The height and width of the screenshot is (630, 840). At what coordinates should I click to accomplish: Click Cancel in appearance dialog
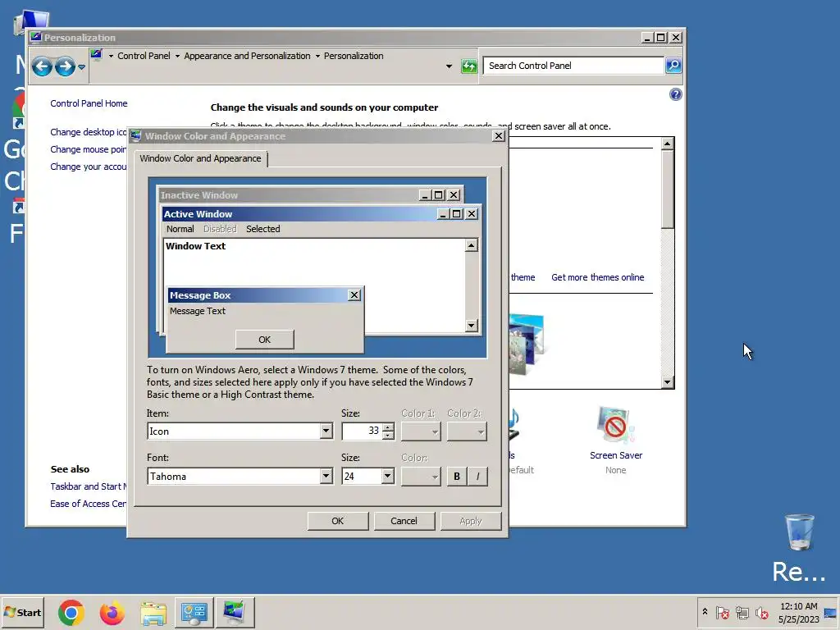pyautogui.click(x=404, y=521)
